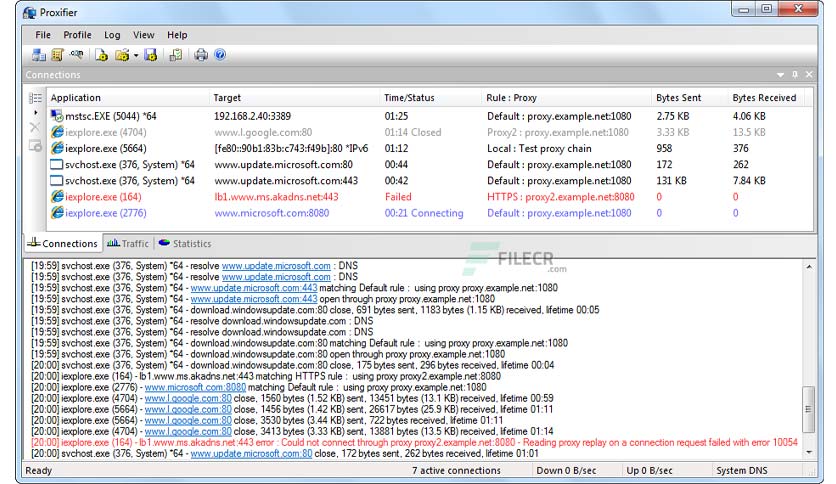Click the list view icon beside Application header

coord(35,98)
